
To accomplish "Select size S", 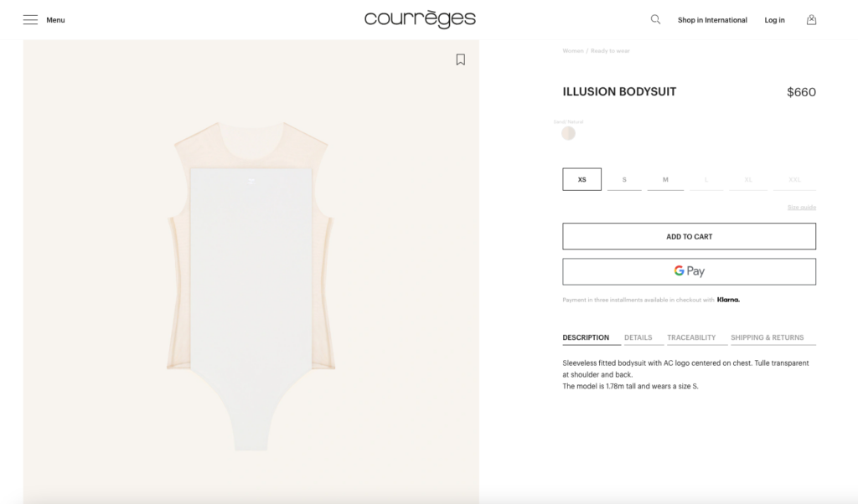I will point(624,179).
